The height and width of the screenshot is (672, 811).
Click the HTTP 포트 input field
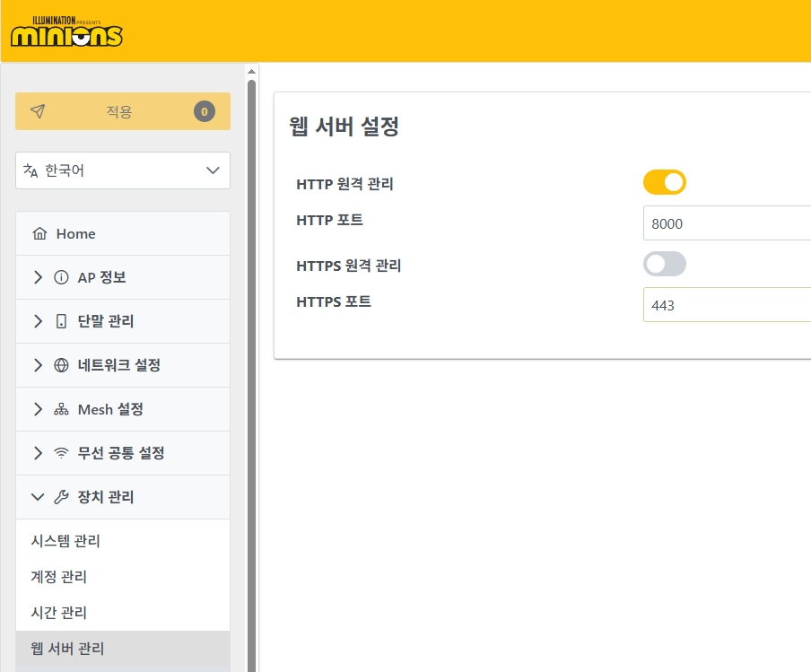click(727, 223)
